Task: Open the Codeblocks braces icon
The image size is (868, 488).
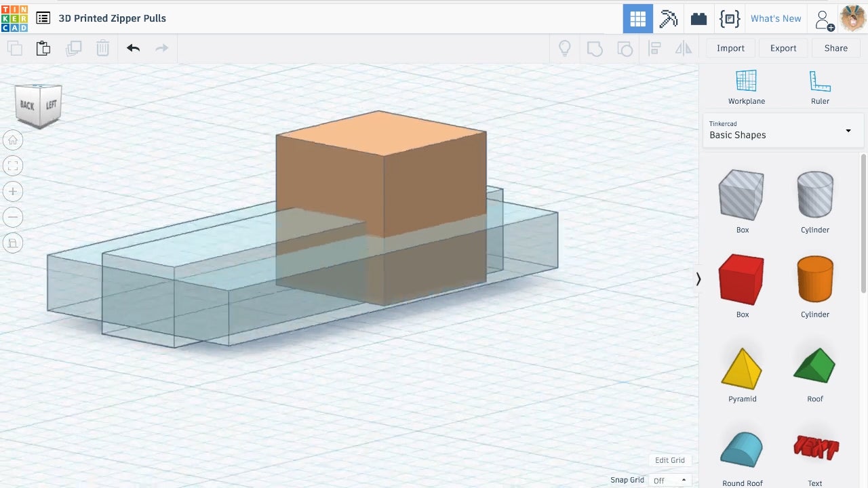Action: (730, 19)
